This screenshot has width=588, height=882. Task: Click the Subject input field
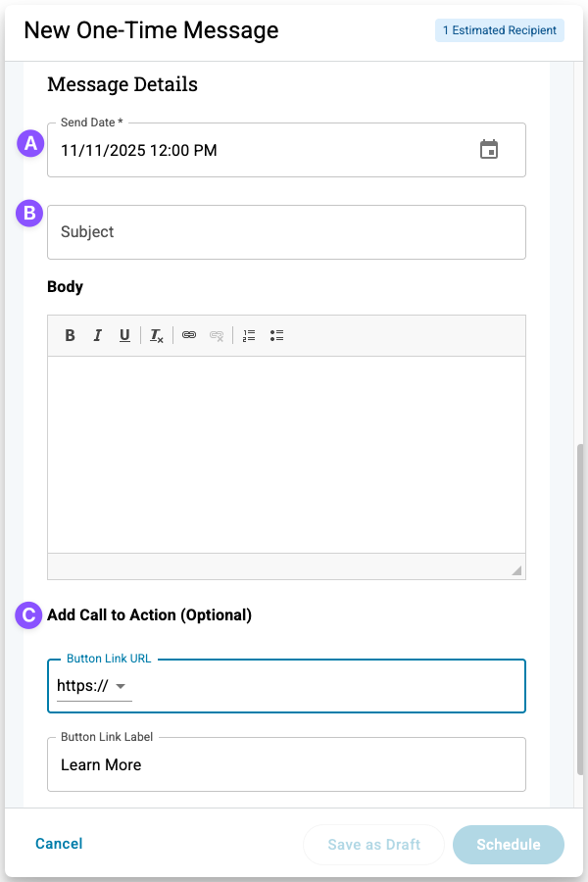tap(286, 232)
